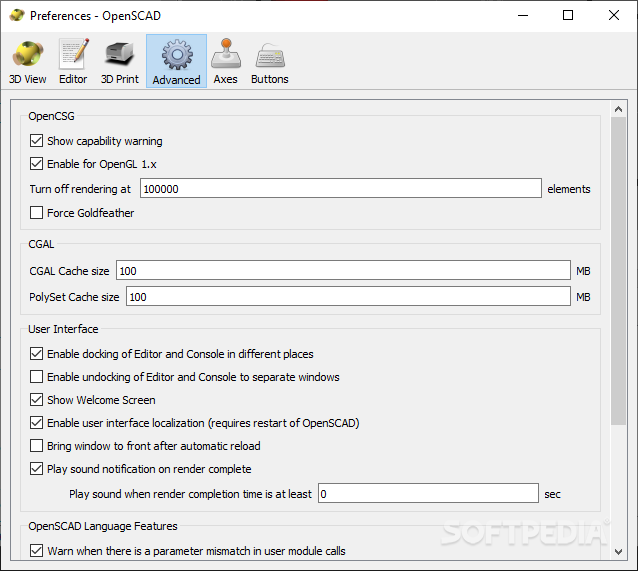
Task: Click the scrollbar down arrow
Action: pyautogui.click(x=618, y=551)
